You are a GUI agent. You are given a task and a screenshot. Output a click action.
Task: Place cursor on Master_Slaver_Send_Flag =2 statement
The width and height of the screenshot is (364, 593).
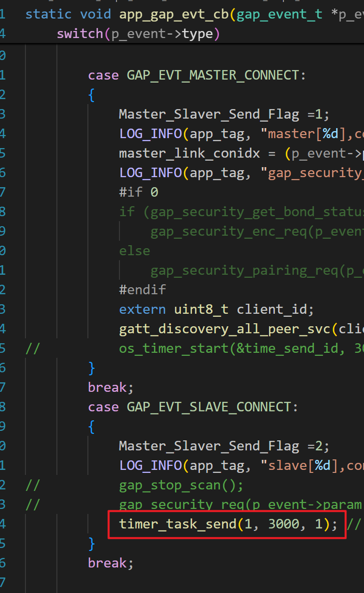[x=208, y=446]
